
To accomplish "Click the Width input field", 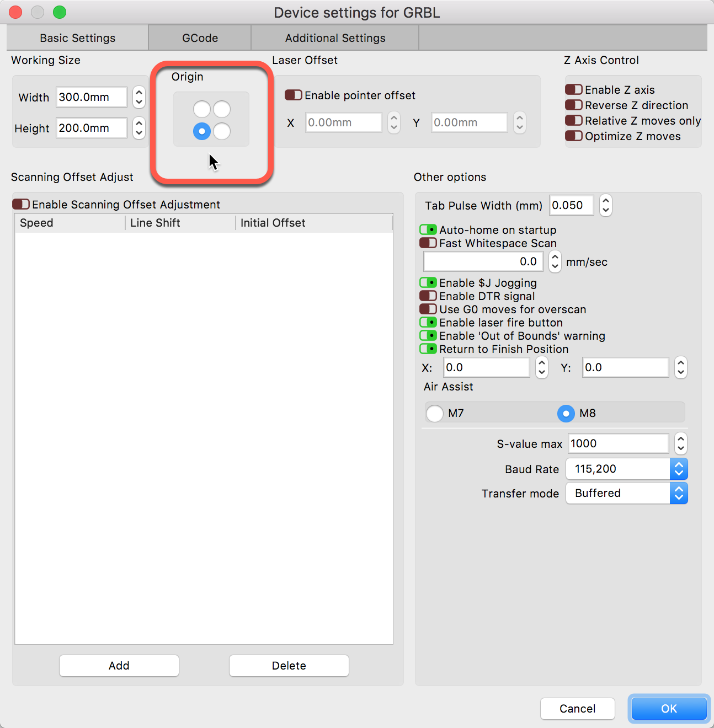I will pos(92,97).
